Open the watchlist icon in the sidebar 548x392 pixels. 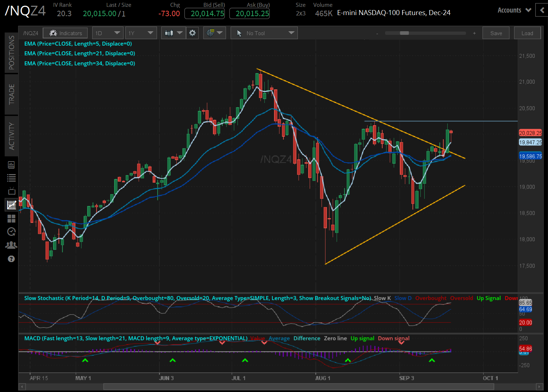[11, 177]
